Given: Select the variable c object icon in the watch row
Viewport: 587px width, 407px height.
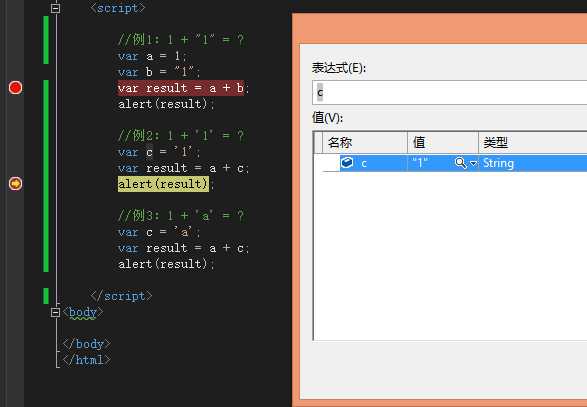Looking at the screenshot, I should [x=347, y=163].
